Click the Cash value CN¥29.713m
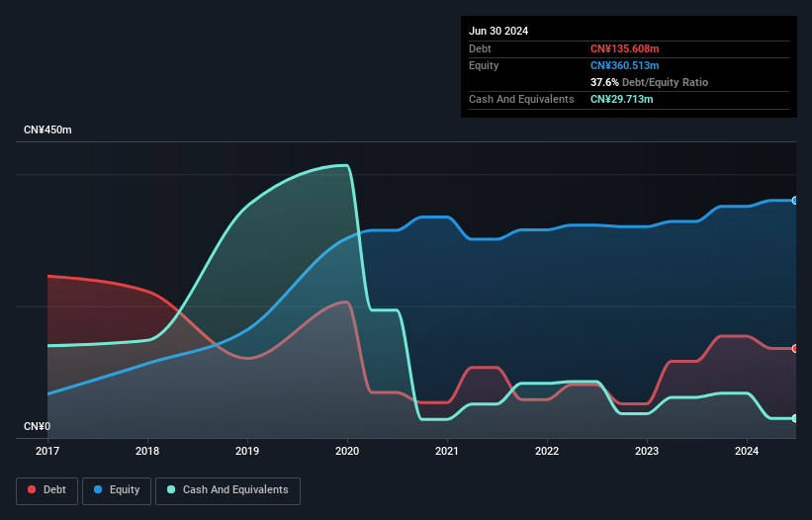The width and height of the screenshot is (812, 520). tap(621, 99)
